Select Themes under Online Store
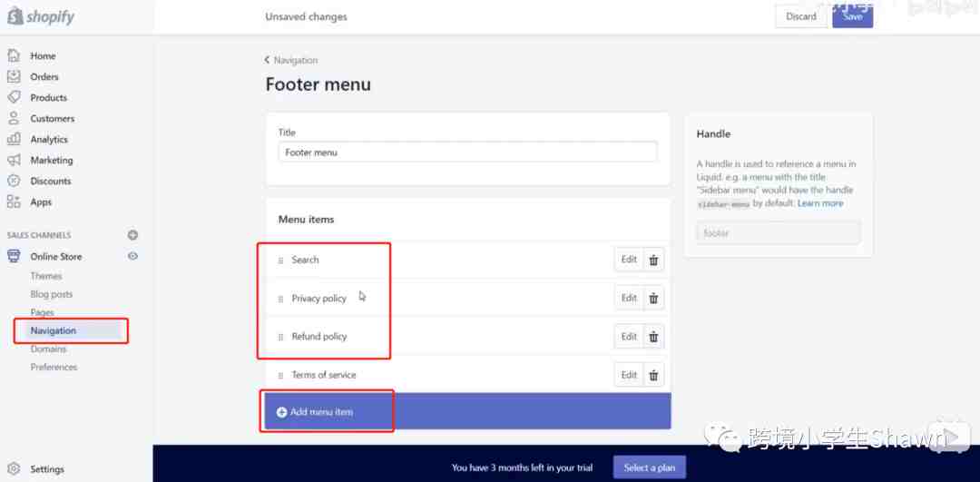980x482 pixels. (46, 276)
